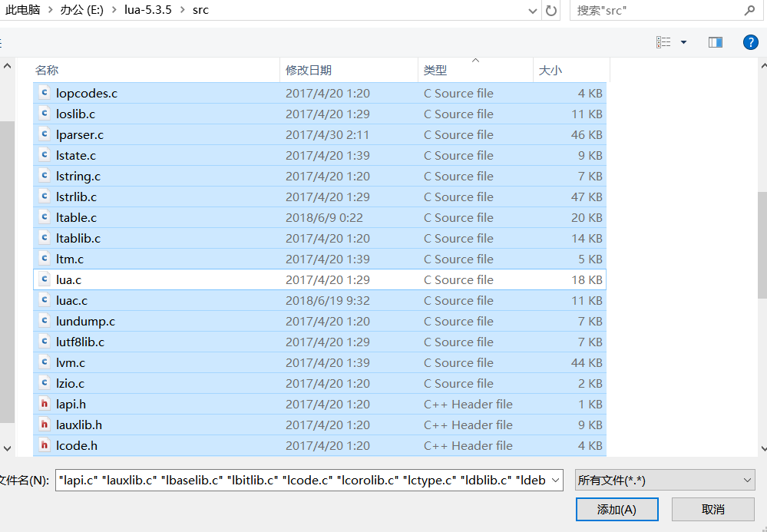Image resolution: width=767 pixels, height=532 pixels.
Task: Click the lstring.c file icon
Action: [45, 176]
